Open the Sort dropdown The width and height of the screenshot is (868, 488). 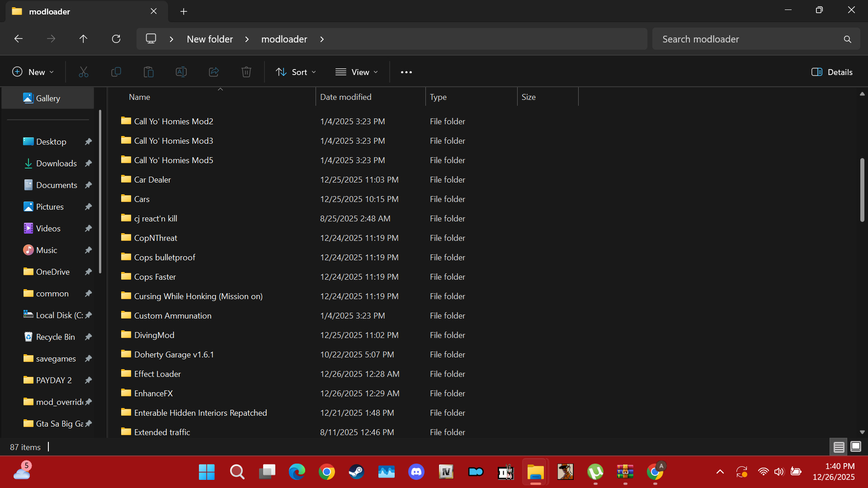click(296, 72)
